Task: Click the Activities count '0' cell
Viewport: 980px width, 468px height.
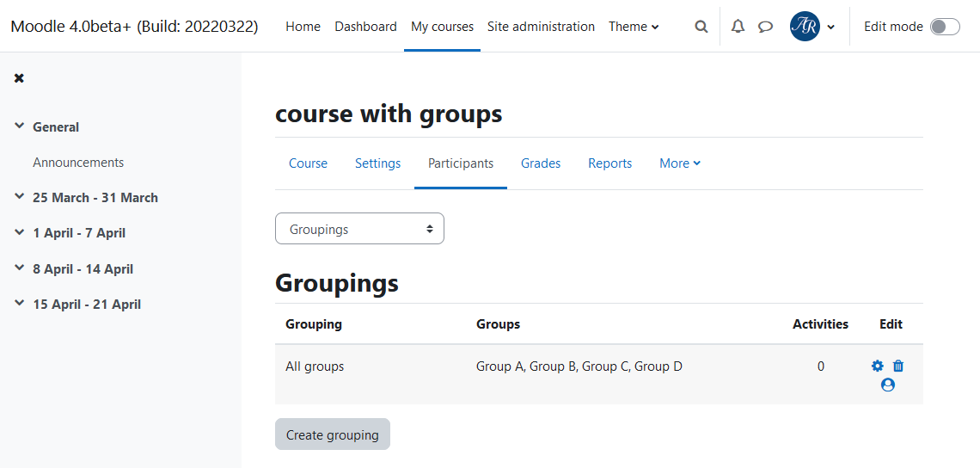Action: pyautogui.click(x=821, y=366)
